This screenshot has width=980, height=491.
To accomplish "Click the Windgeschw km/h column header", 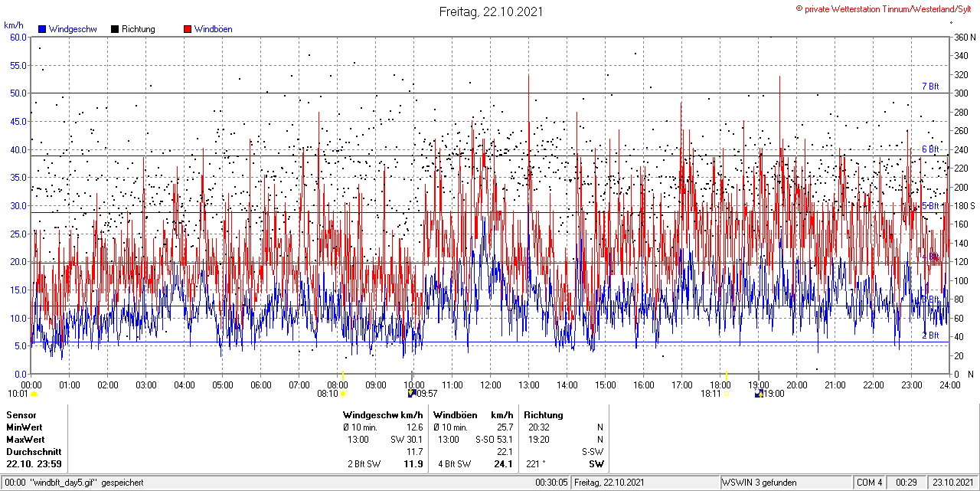I will tap(383, 414).
